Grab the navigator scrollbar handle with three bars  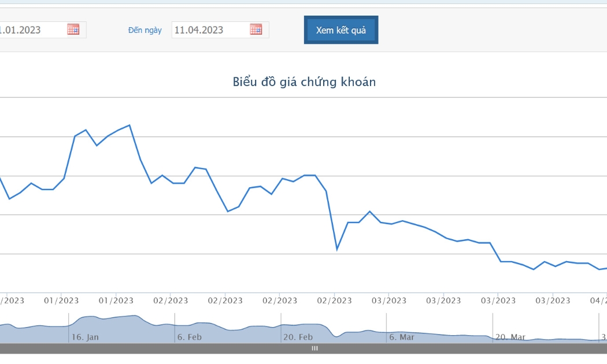click(x=314, y=348)
